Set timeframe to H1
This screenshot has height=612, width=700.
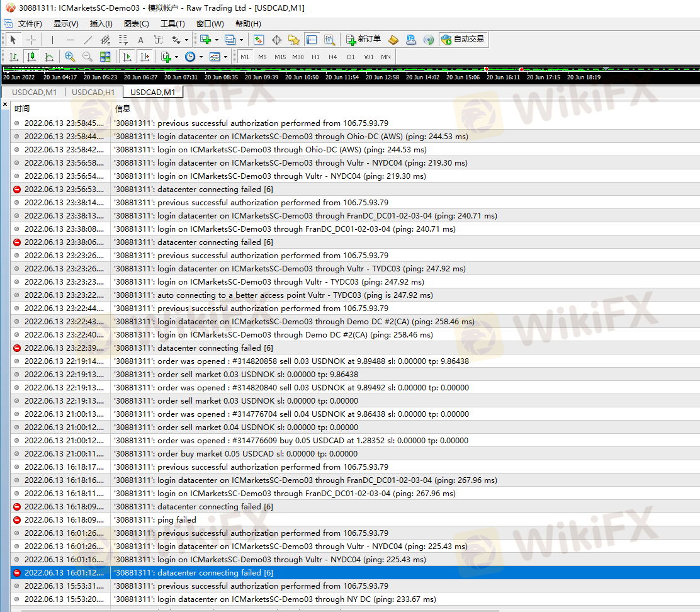coord(315,57)
